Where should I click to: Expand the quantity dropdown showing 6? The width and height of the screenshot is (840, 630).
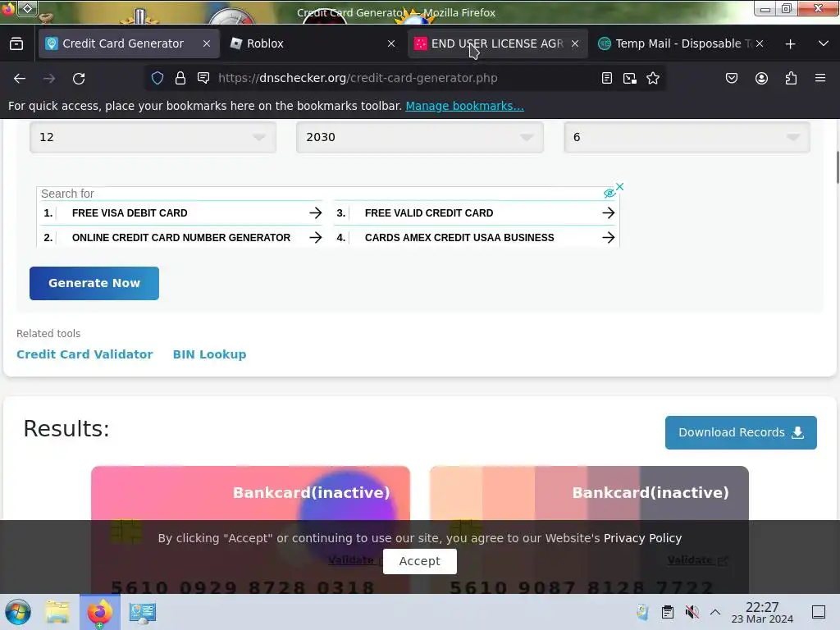click(x=687, y=137)
